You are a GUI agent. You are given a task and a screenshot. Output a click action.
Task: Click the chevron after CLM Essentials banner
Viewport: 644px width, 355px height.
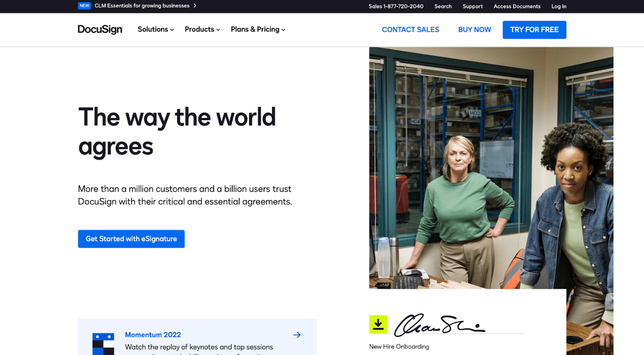[195, 6]
